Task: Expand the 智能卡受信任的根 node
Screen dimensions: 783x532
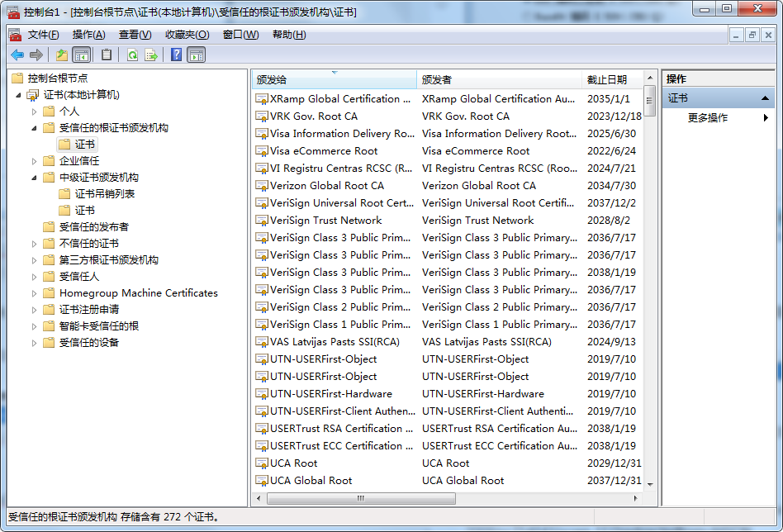Action: pyautogui.click(x=34, y=326)
